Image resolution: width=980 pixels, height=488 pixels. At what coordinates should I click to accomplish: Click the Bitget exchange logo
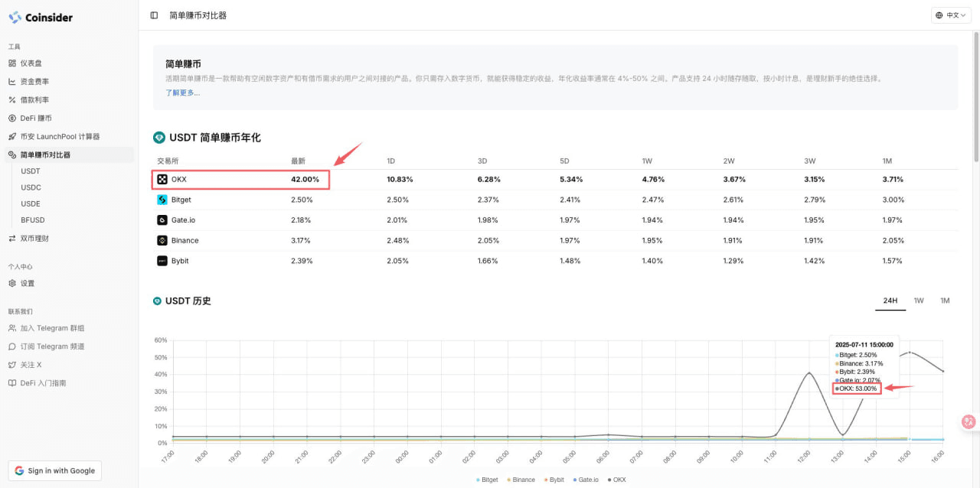[x=162, y=200]
